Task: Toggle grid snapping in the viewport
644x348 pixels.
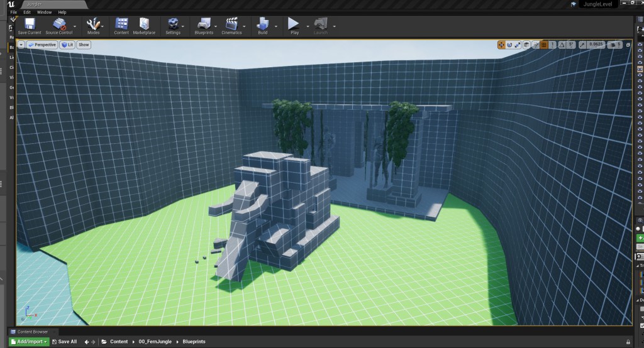Action: pos(545,45)
